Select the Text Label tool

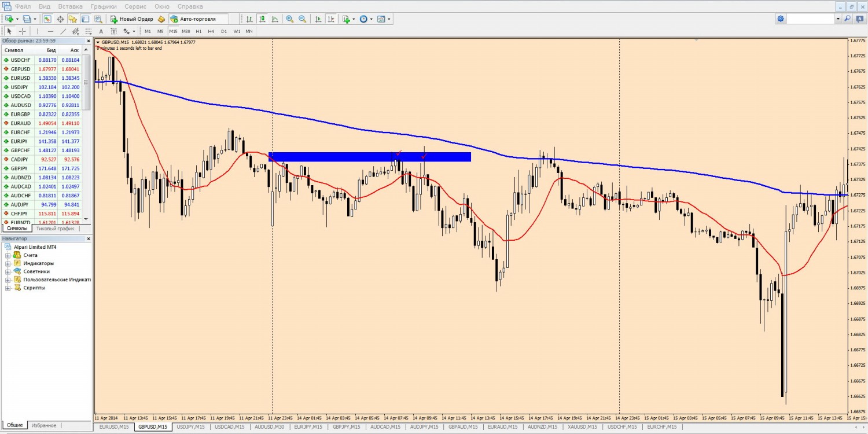(113, 31)
